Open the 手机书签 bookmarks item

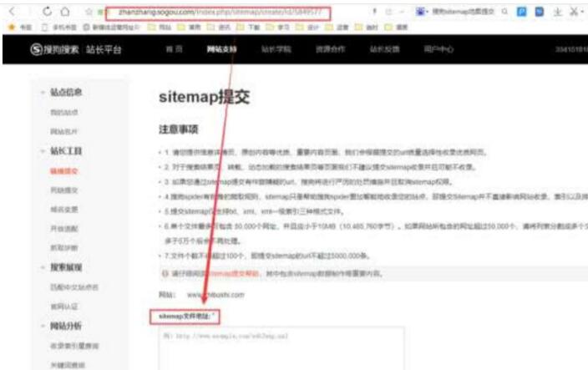coord(58,28)
